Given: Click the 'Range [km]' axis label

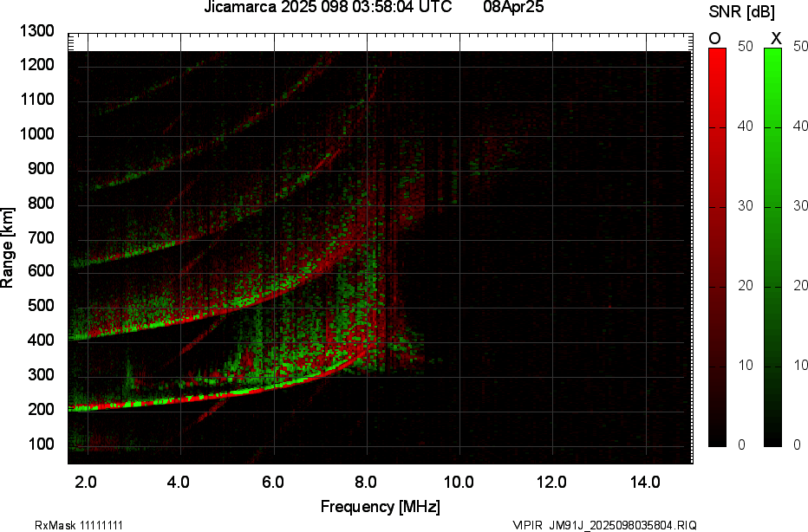Looking at the screenshot, I should coord(7,247).
